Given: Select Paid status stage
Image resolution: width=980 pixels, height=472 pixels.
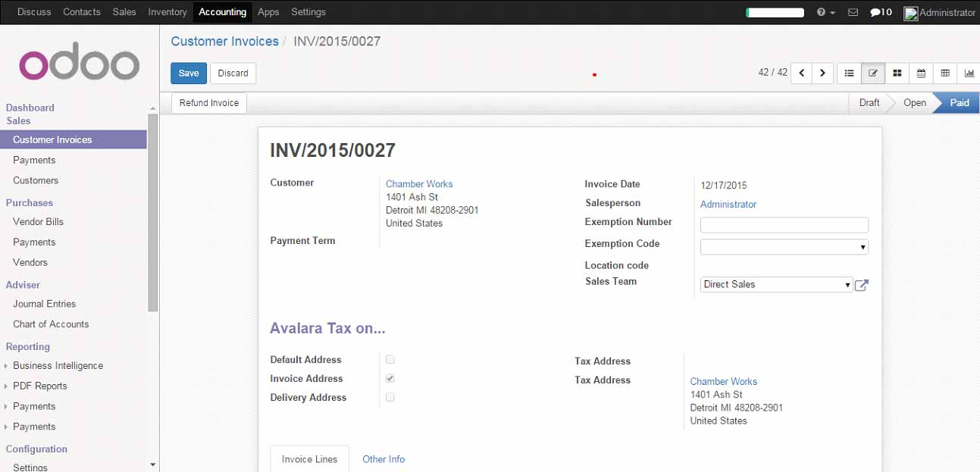Looking at the screenshot, I should pos(960,103).
